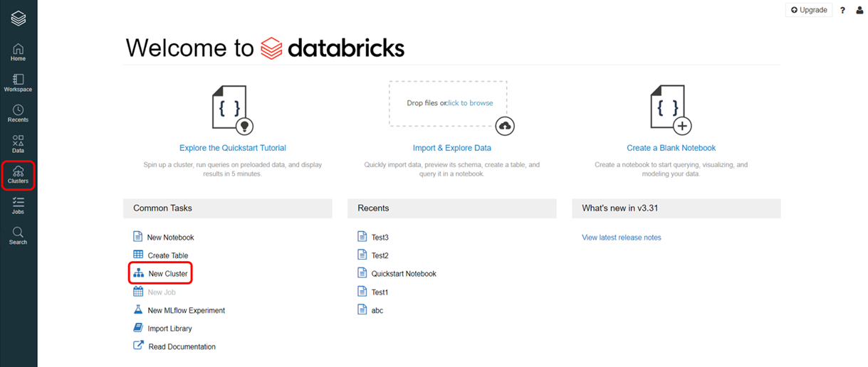
Task: Click the drop files upload area
Action: [448, 103]
